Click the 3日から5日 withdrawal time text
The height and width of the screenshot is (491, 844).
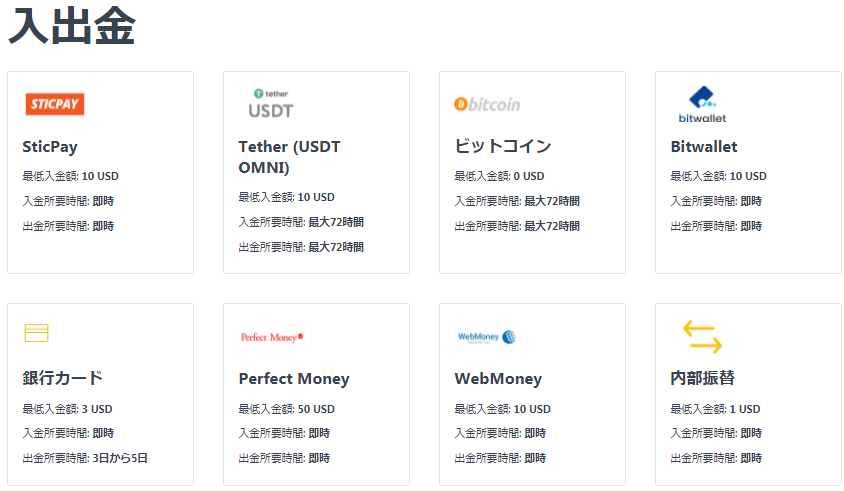click(120, 458)
